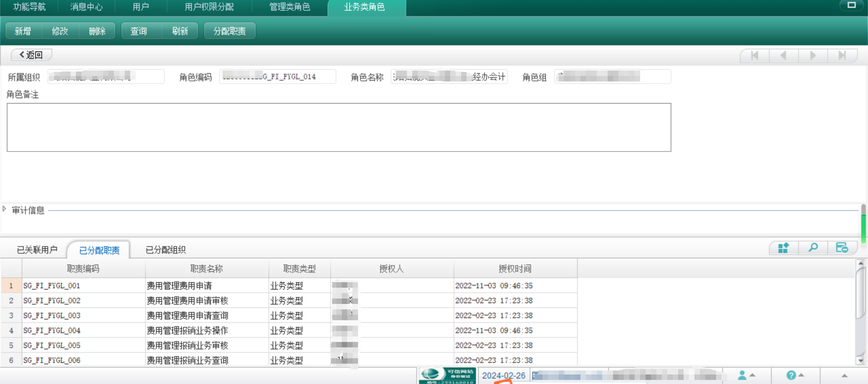Click the magnifier search icon above the table
This screenshot has height=384, width=868.
pyautogui.click(x=813, y=248)
